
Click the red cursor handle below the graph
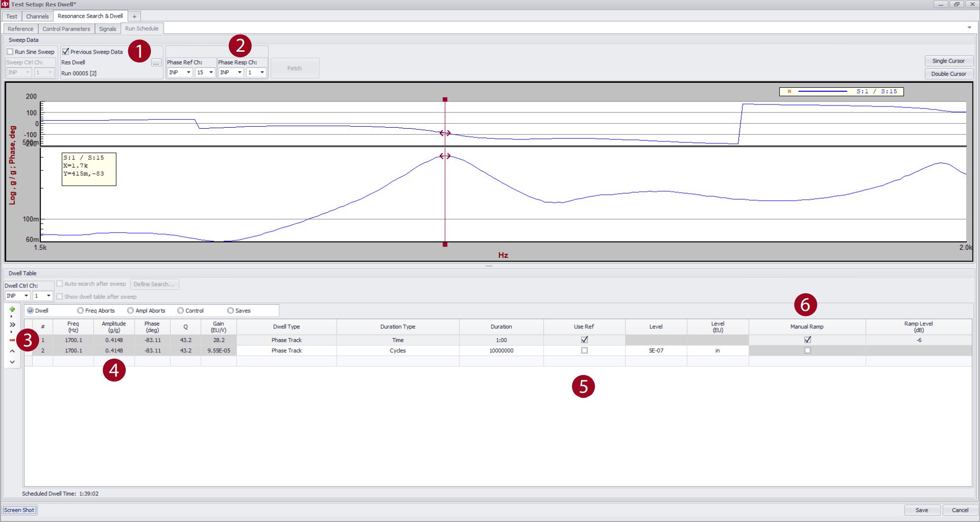pos(445,244)
